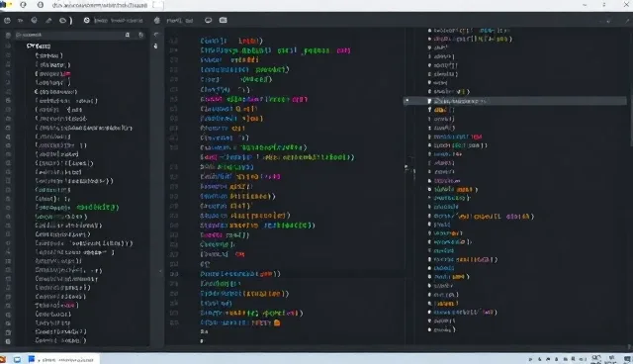Open the orange app icon on the taskbar

[3, 359]
